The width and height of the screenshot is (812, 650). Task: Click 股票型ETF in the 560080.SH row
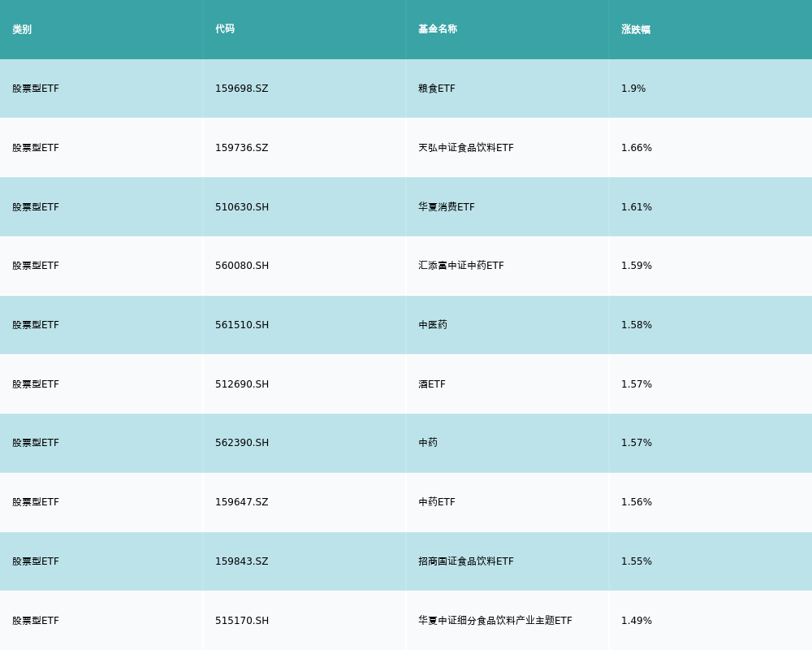click(36, 266)
